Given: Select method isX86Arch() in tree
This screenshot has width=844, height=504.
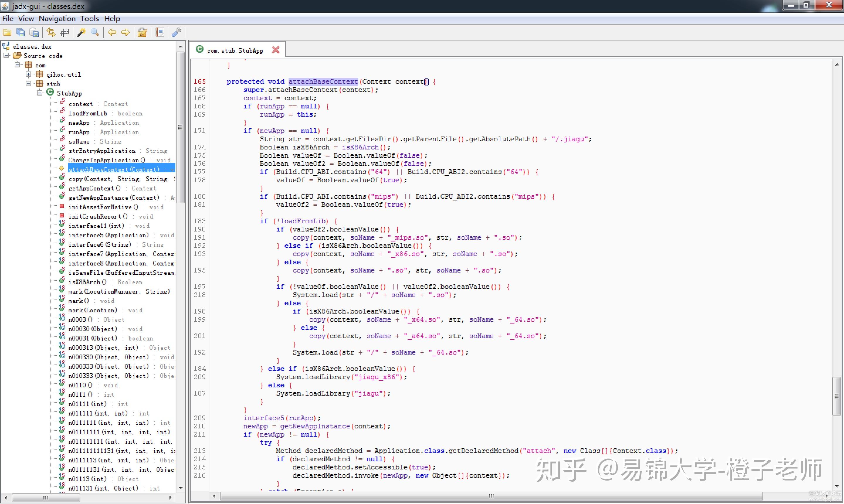Looking at the screenshot, I should tap(105, 282).
